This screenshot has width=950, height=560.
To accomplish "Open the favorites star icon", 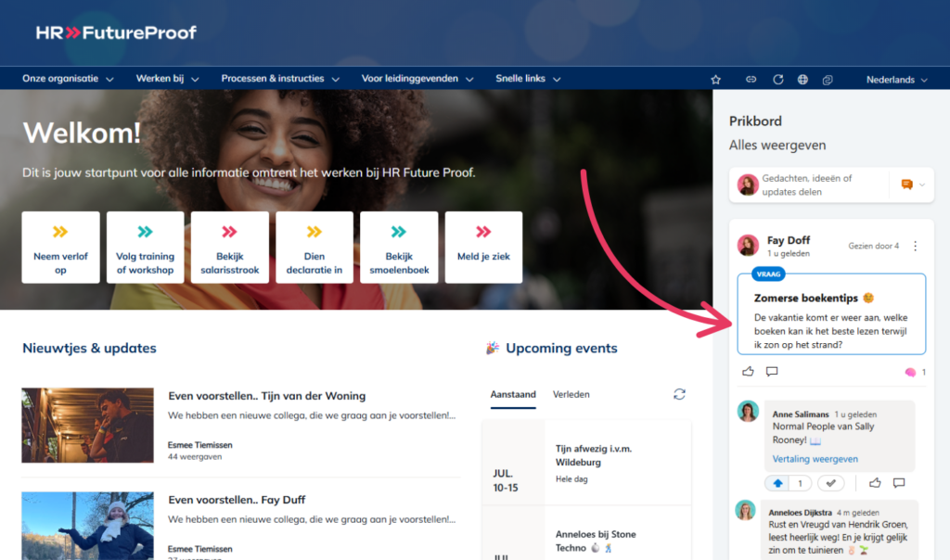I will click(x=715, y=80).
